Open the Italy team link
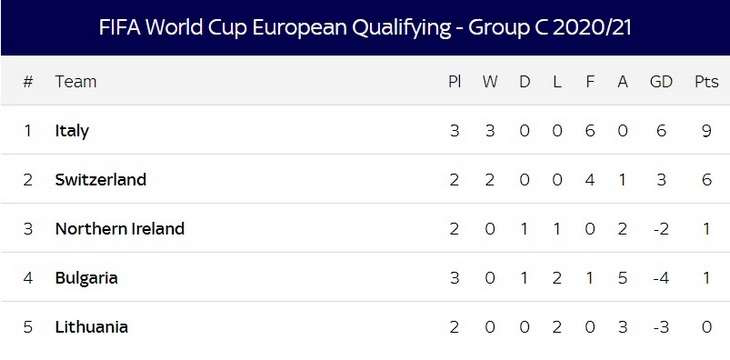 (72, 131)
